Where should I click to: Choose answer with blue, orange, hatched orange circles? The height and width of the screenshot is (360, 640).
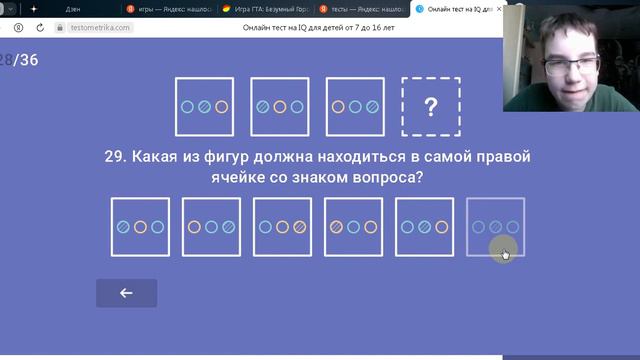(282, 227)
